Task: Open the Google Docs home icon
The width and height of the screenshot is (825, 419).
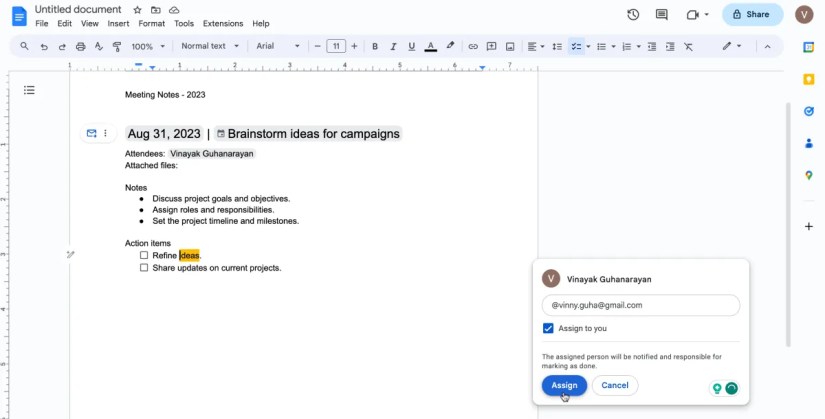Action: (x=19, y=16)
